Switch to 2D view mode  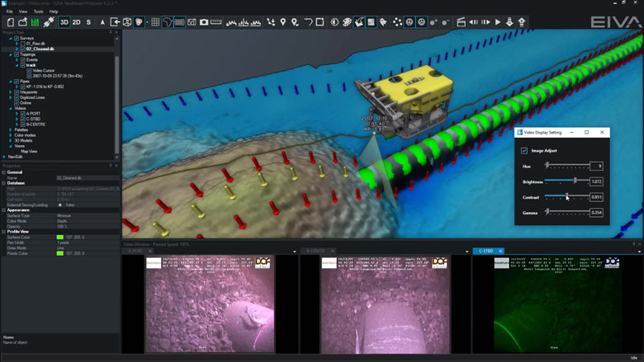77,22
